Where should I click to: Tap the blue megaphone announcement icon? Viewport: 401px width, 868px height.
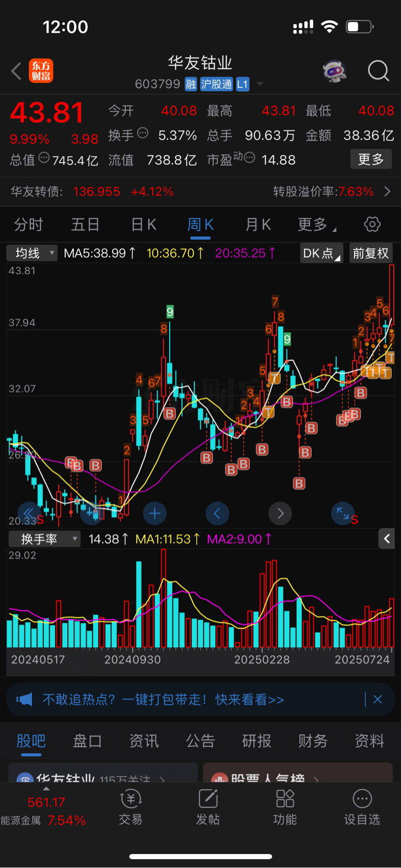tap(25, 699)
